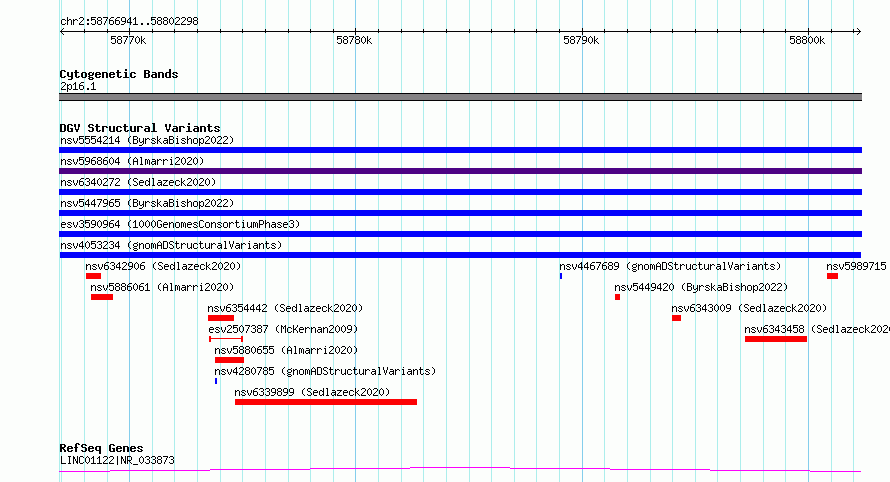Viewport: 890px width, 482px height.
Task: Click nsv4467689 (gnomADStructuralVariants) label
Action: [670, 266]
